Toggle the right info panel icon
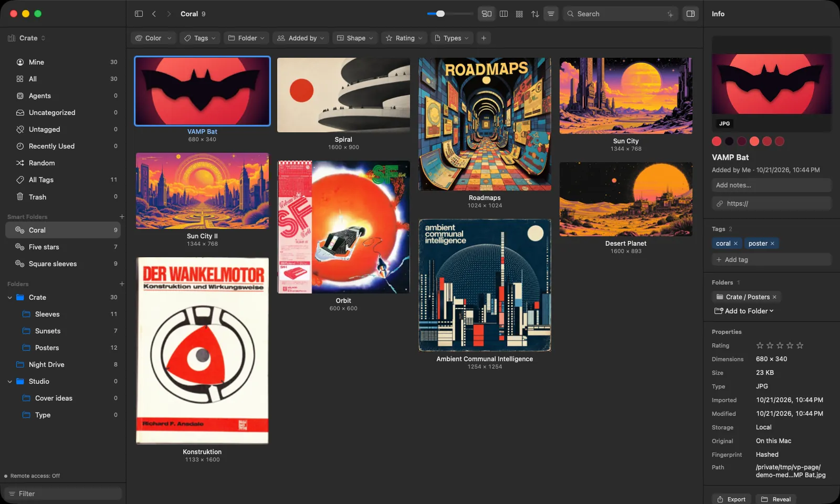Screen dimensions: 840x504 coord(690,14)
